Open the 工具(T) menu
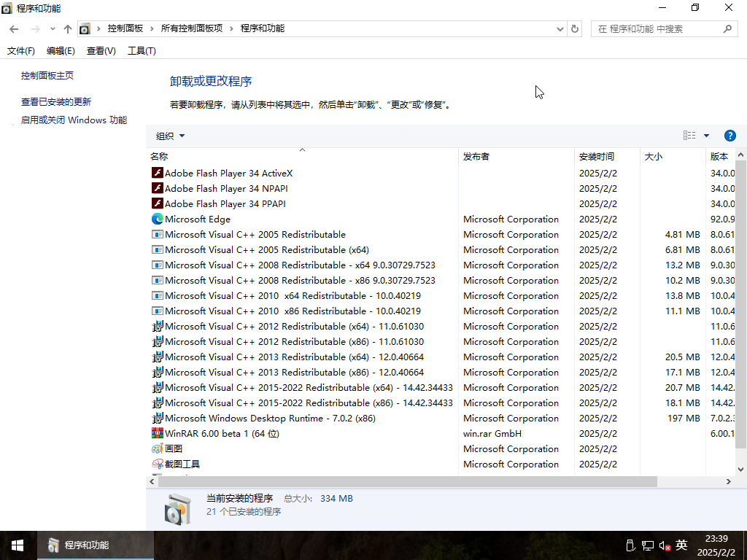Screen dimensions: 747x560 click(142, 51)
